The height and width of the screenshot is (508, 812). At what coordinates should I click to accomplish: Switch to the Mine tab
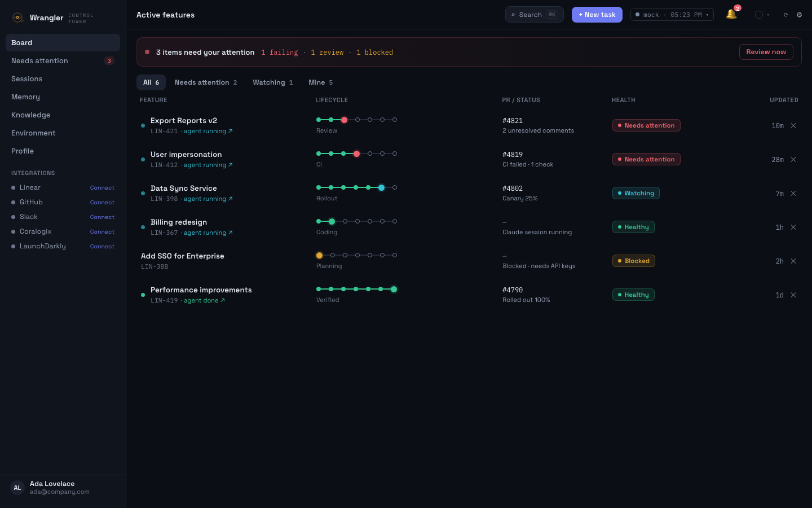coord(321,82)
